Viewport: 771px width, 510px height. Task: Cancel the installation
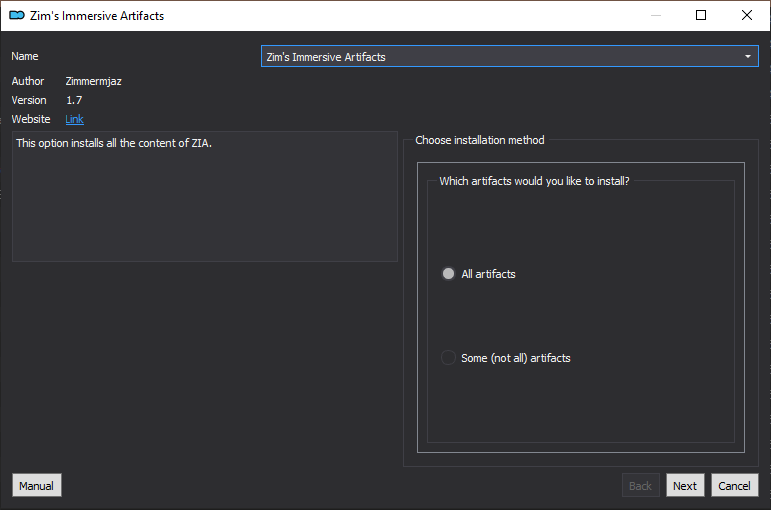(735, 485)
